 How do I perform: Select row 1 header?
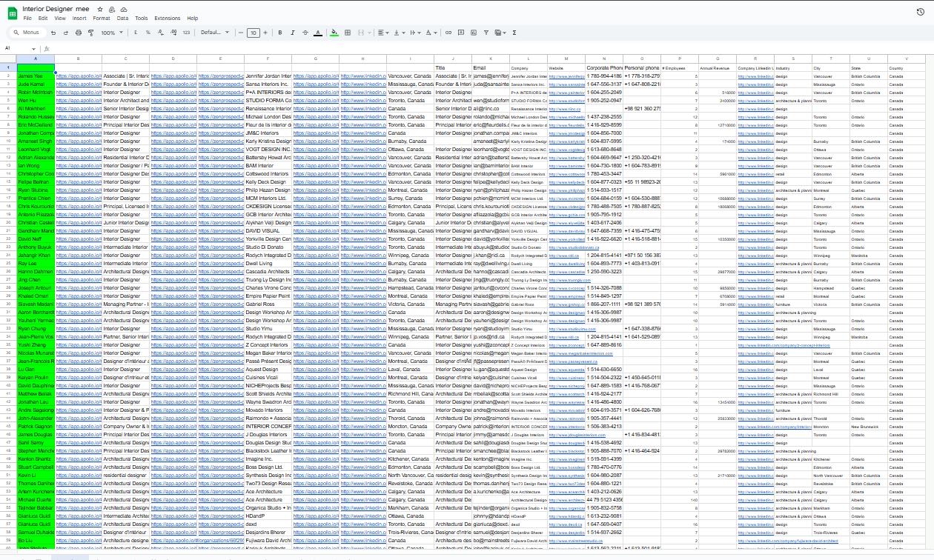click(x=8, y=67)
